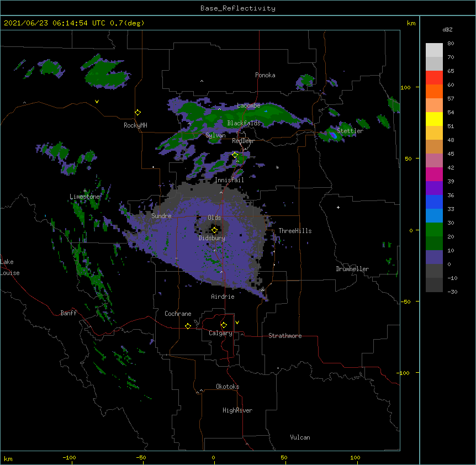Image resolution: width=476 pixels, height=465 pixels.
Task: Click the white plus marker northwest of Drumheller
Action: 338,207
